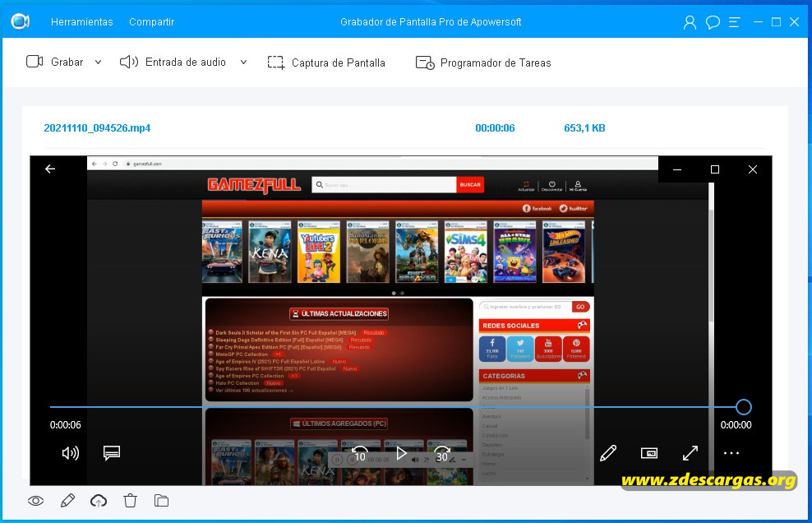Viewport: 812px width, 523px height.
Task: Click The Sims 4 game cover
Action: (465, 252)
